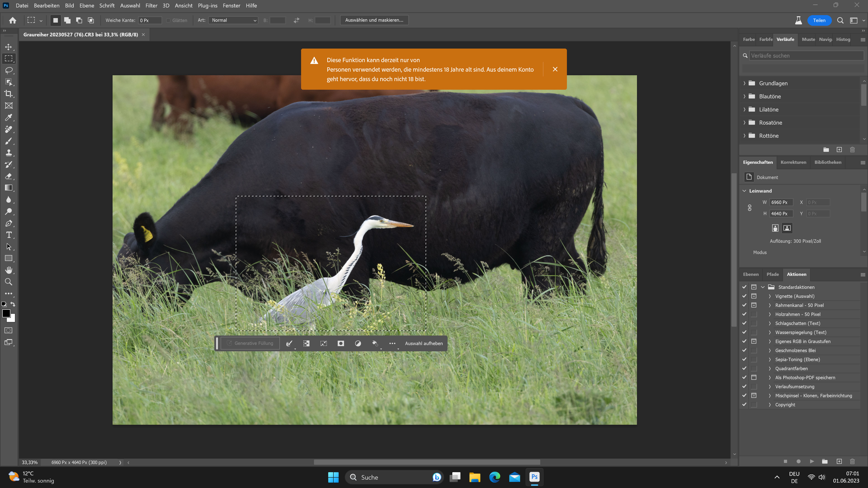
Task: Uncheck the Vignette (Auswahl) action
Action: click(744, 296)
